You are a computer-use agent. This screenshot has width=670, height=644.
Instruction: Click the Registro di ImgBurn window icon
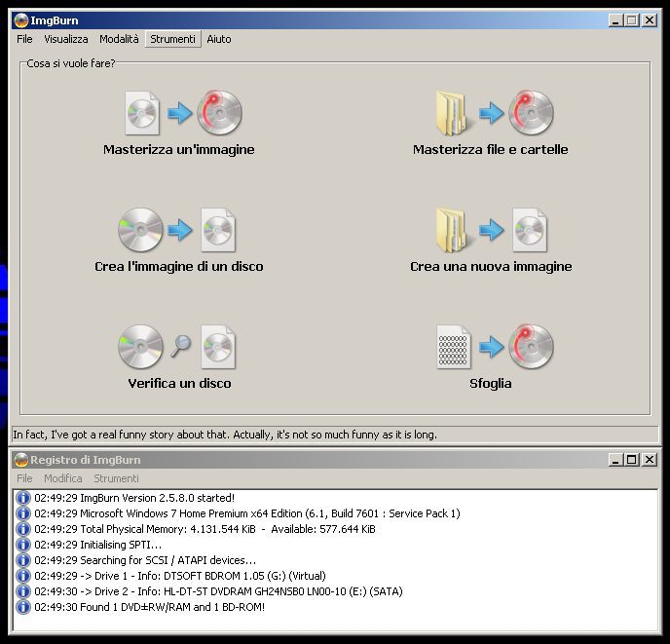click(x=20, y=459)
